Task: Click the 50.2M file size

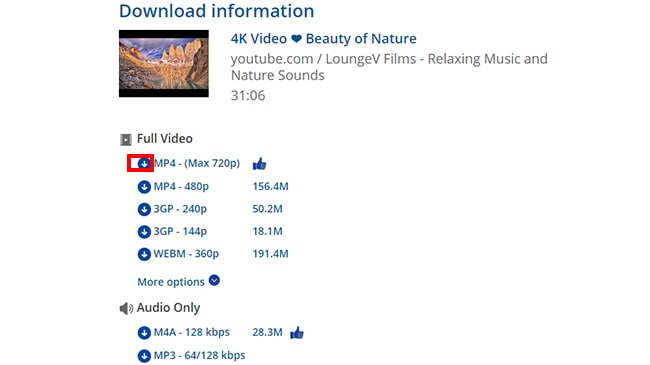Action: (267, 209)
